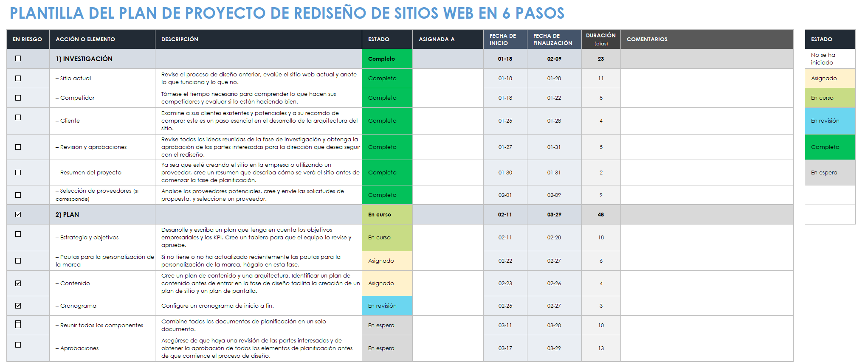Viewport: 868px width, 362px height.
Task: Check the box for Estrategia y objetivos
Action: 18,234
